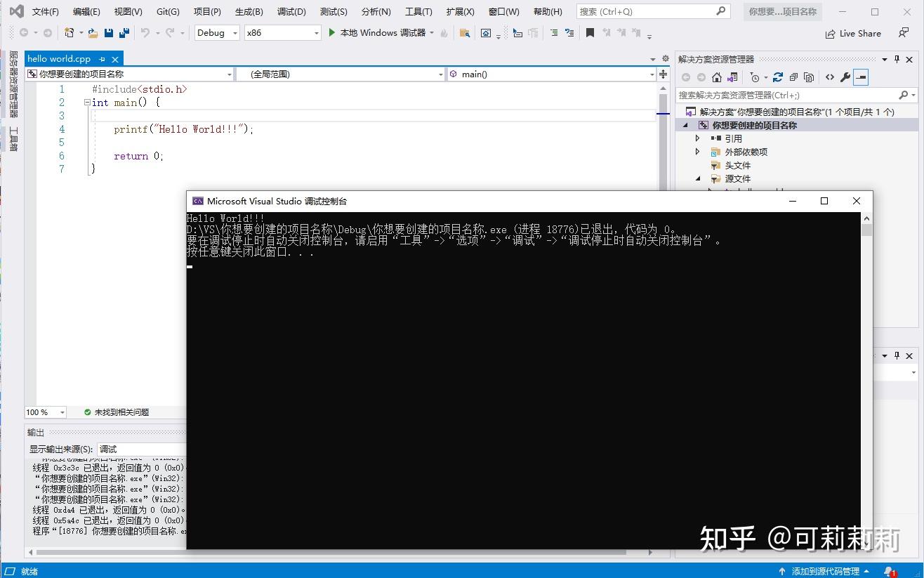The width and height of the screenshot is (924, 578).
Task: Click 添加到源代码管理 in the status bar
Action: tap(825, 570)
